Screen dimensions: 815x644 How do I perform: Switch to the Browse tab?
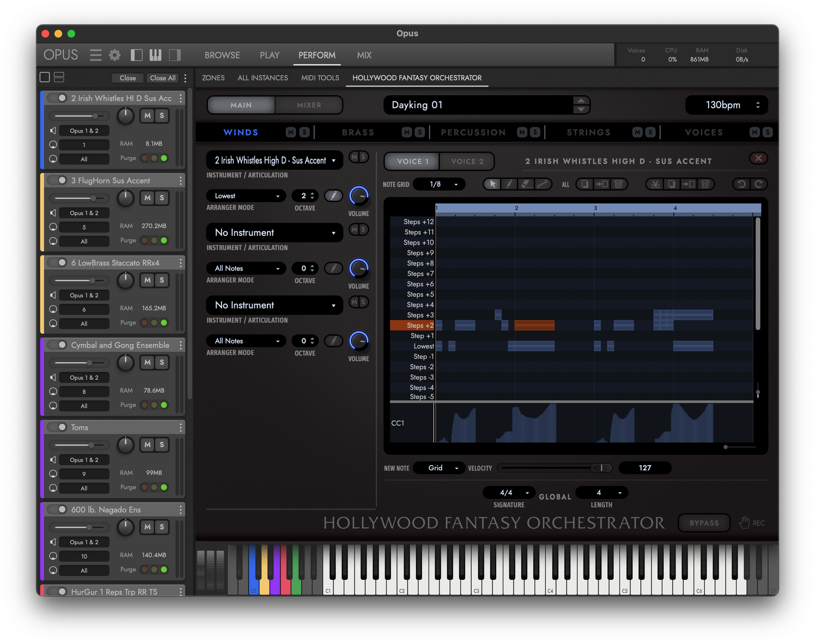tap(222, 55)
